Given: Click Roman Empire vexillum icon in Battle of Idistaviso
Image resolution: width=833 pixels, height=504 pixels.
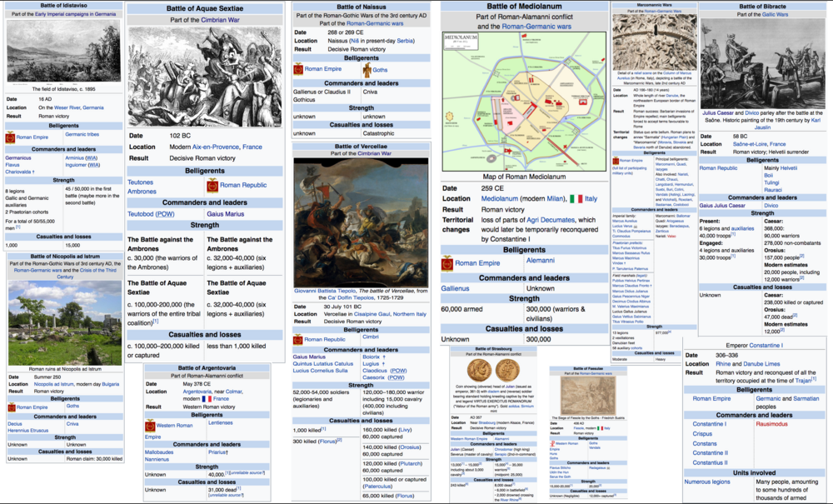Looking at the screenshot, I should coord(10,137).
